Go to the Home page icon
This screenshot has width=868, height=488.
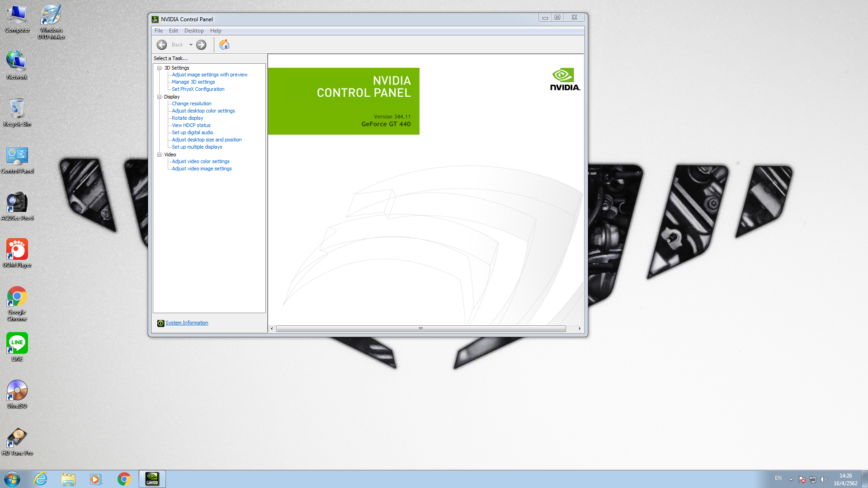tap(224, 45)
